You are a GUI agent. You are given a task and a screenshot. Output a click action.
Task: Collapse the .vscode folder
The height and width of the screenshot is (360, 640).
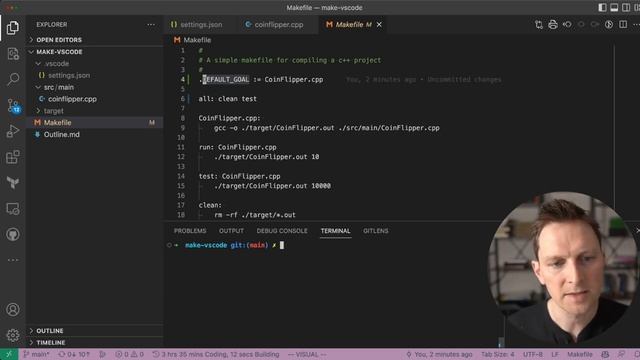click(x=95, y=64)
